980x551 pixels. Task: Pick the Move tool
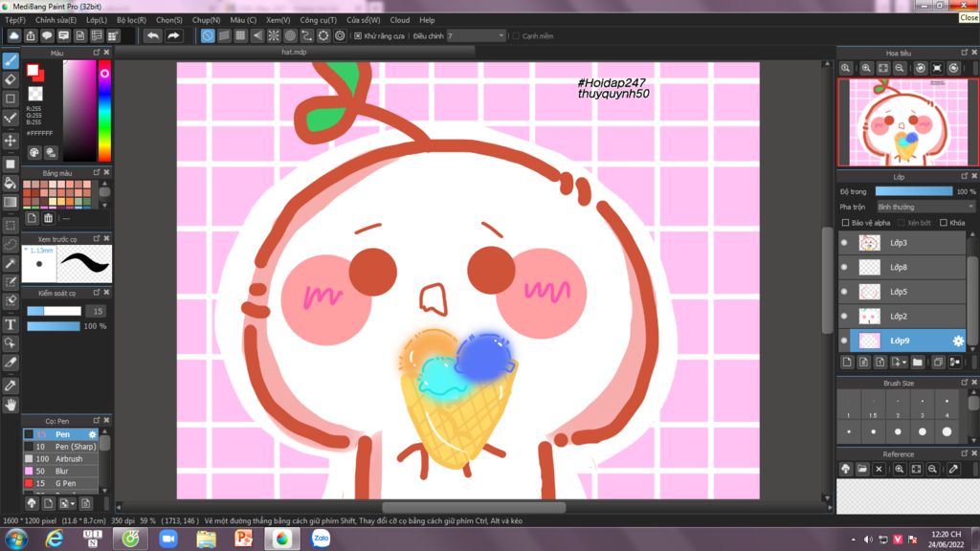click(x=10, y=141)
